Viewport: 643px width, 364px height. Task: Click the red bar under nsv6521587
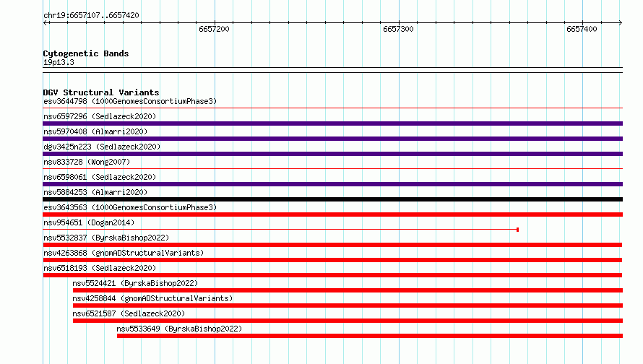348,321
